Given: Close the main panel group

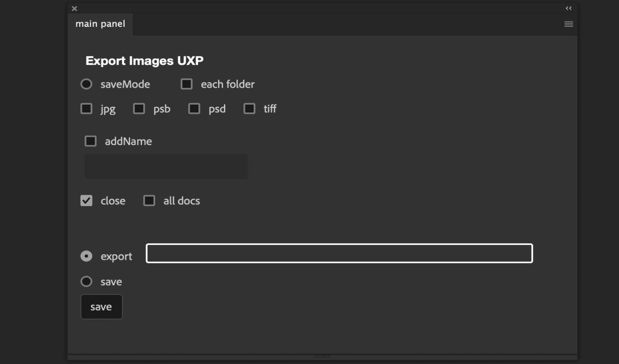Looking at the screenshot, I should pos(74,8).
